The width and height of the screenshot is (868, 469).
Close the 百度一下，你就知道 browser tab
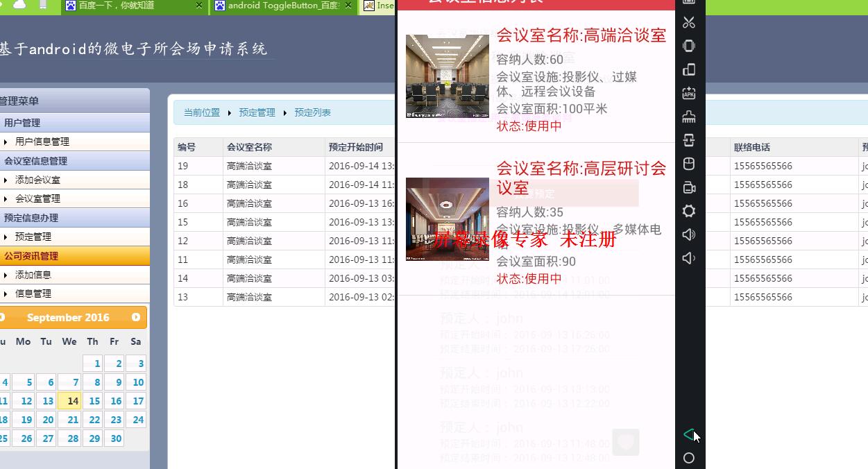pos(199,6)
